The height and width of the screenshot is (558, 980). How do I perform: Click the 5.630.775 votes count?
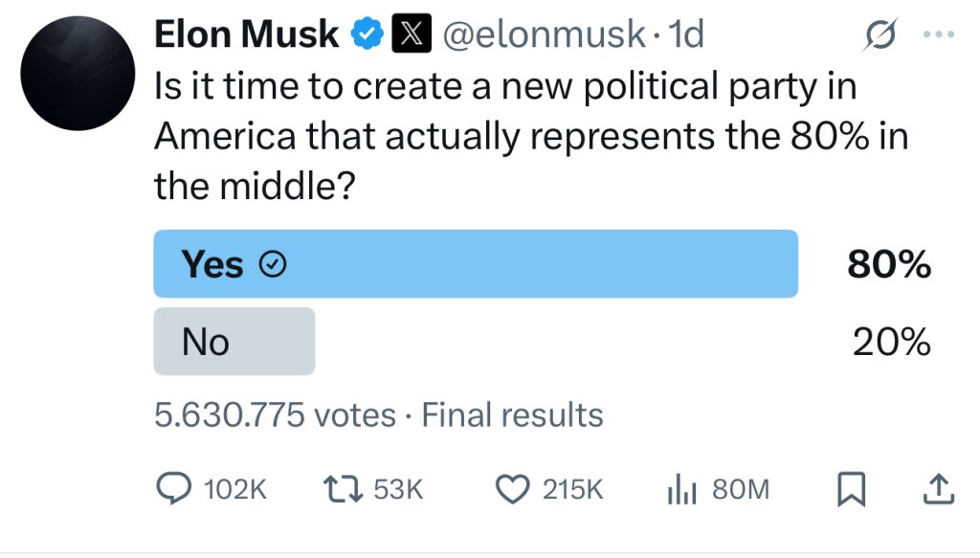tap(275, 414)
